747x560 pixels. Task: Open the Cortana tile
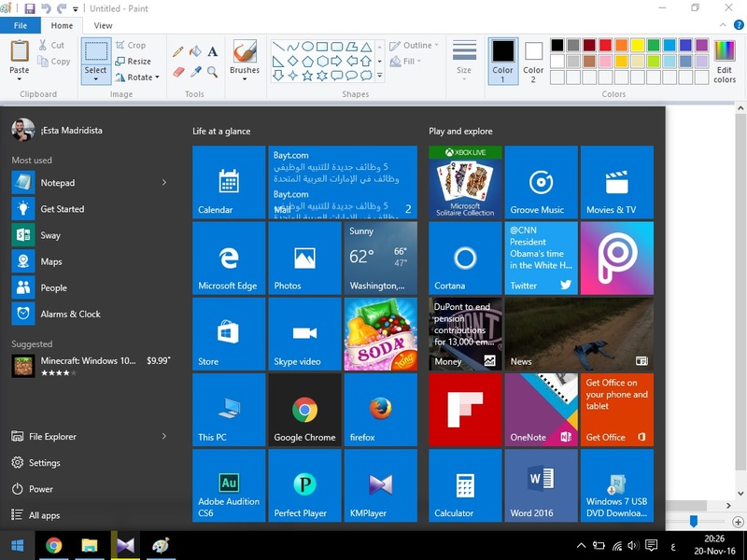(465, 258)
